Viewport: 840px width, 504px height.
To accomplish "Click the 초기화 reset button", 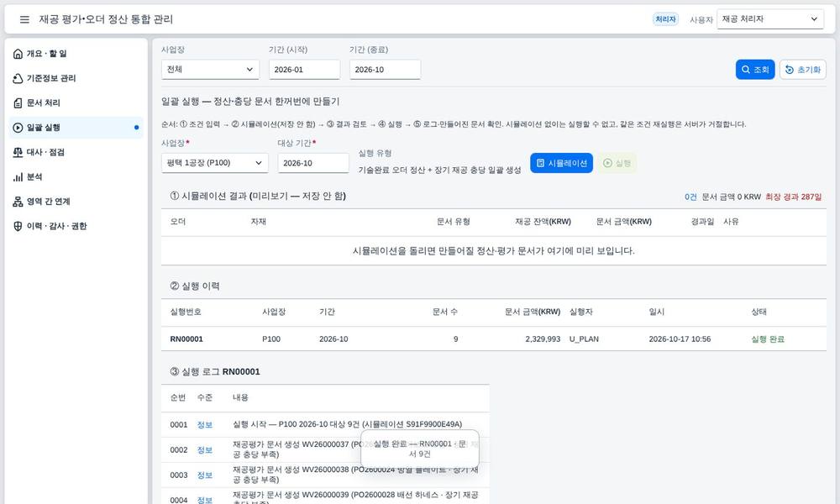I will 802,70.
